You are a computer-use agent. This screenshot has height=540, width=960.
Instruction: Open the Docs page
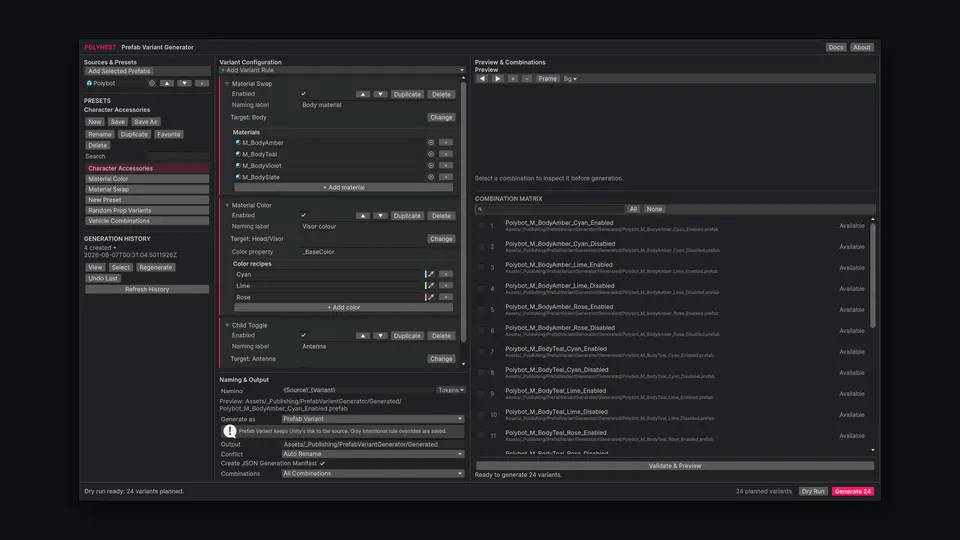tap(836, 47)
